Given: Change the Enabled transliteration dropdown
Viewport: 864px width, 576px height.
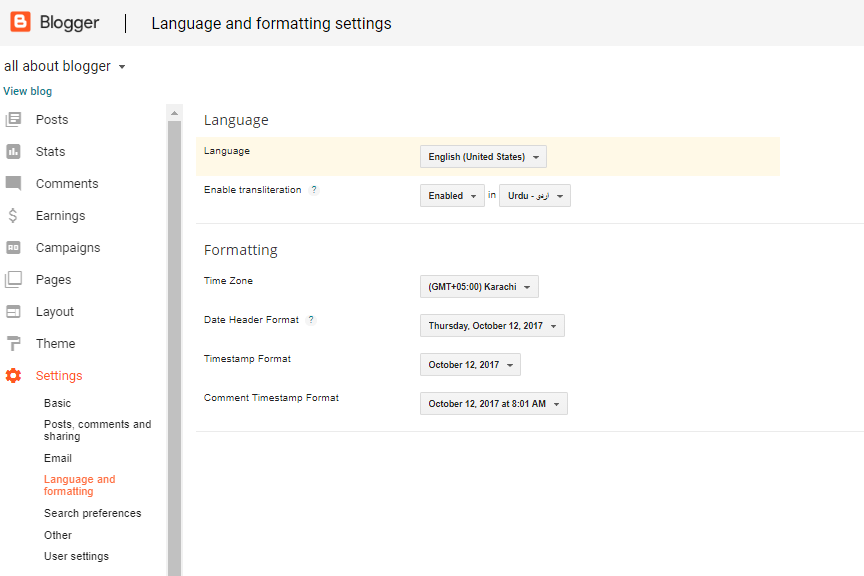Looking at the screenshot, I should point(452,195).
